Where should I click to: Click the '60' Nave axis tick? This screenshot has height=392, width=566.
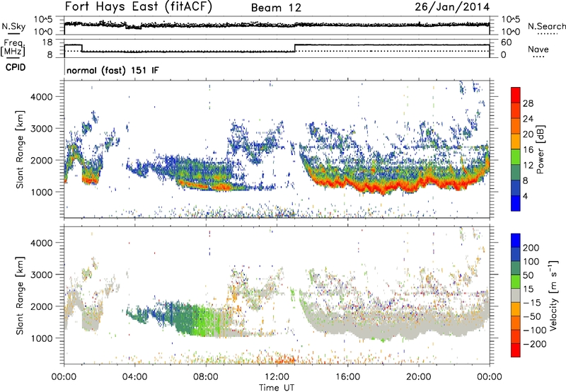point(507,42)
